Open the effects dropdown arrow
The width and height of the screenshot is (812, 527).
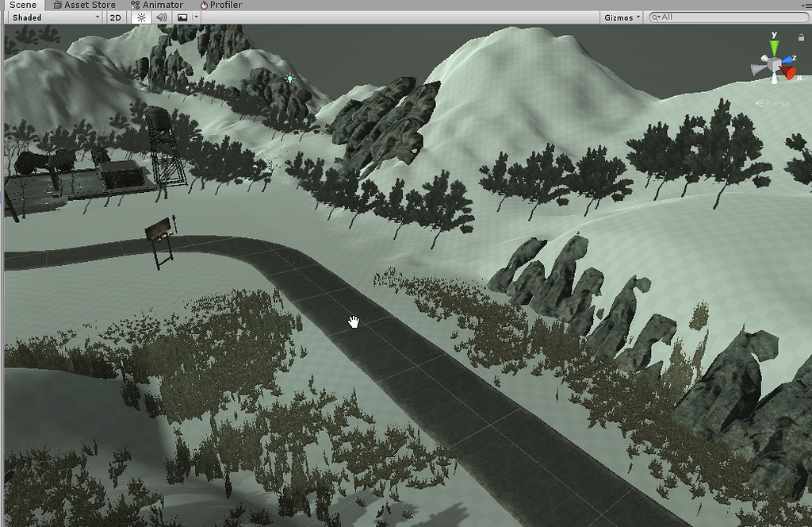tap(194, 17)
